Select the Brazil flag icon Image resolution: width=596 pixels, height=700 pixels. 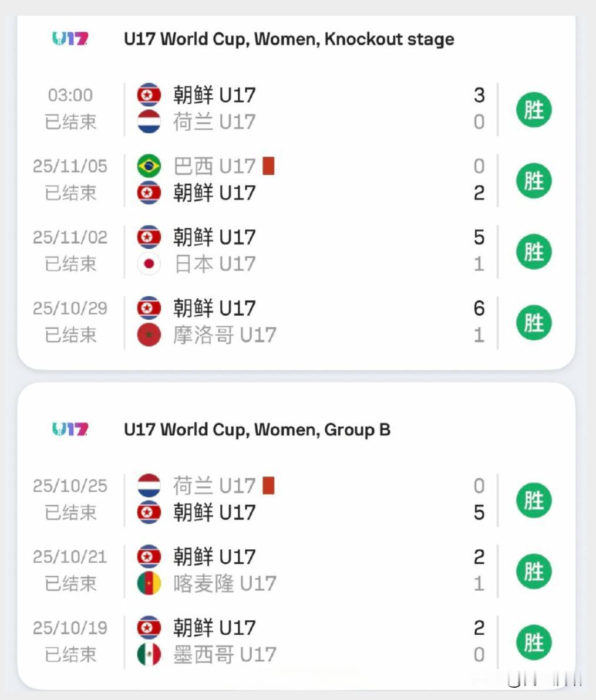click(149, 166)
